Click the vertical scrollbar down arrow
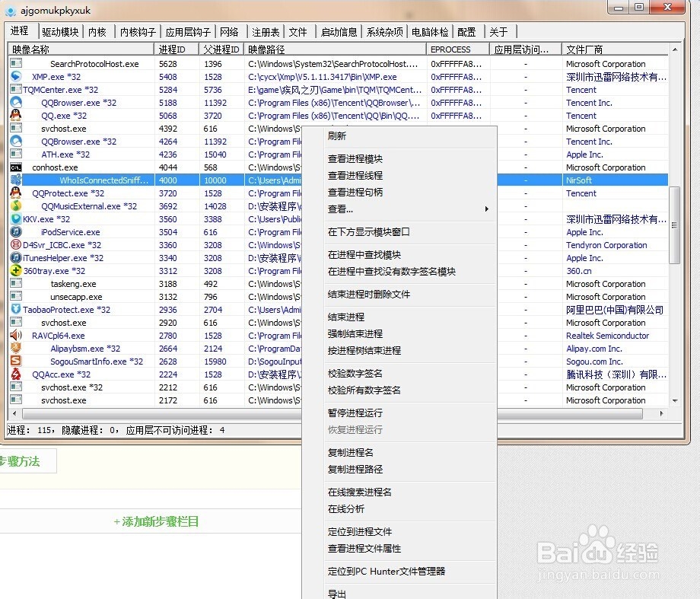Viewport: 700px width, 599px height. pyautogui.click(x=675, y=400)
